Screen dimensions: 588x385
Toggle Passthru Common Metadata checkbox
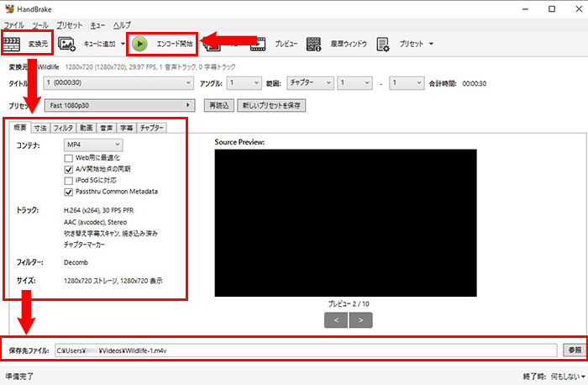tap(69, 192)
